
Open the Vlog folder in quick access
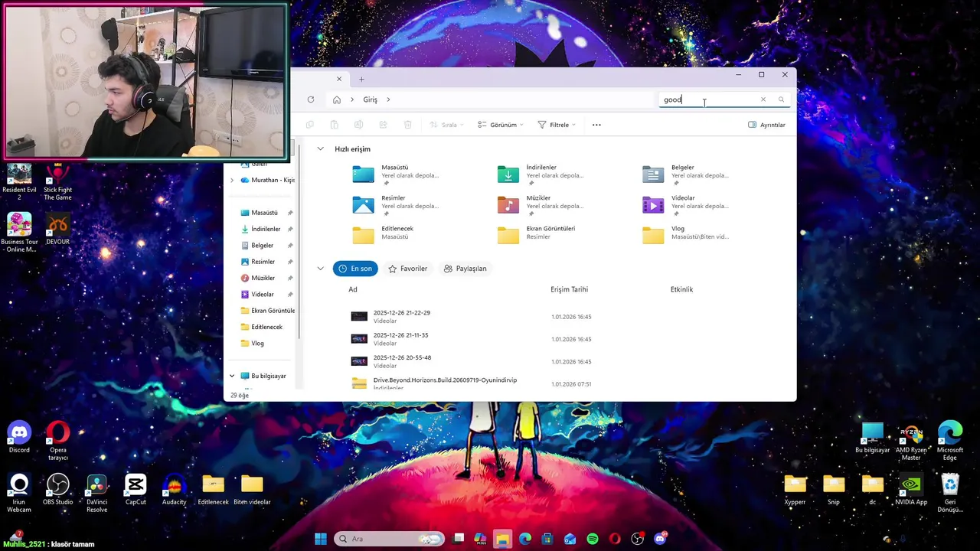[685, 234]
